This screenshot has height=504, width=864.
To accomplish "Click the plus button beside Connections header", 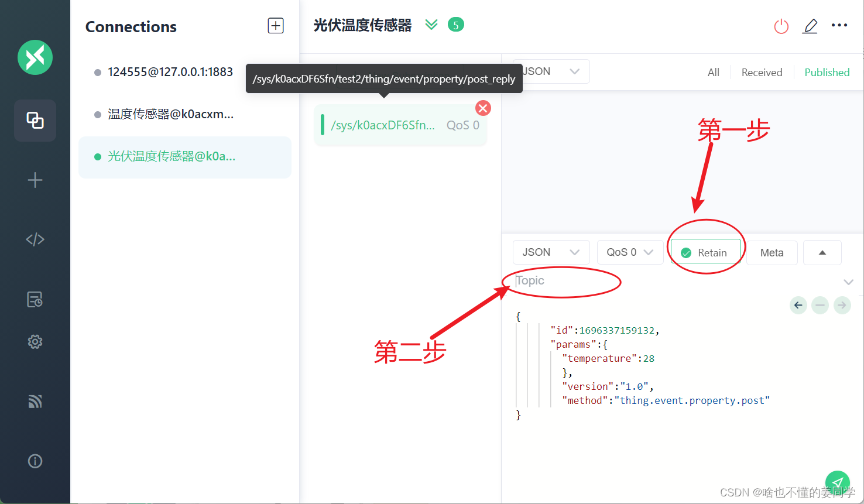I will [x=275, y=25].
